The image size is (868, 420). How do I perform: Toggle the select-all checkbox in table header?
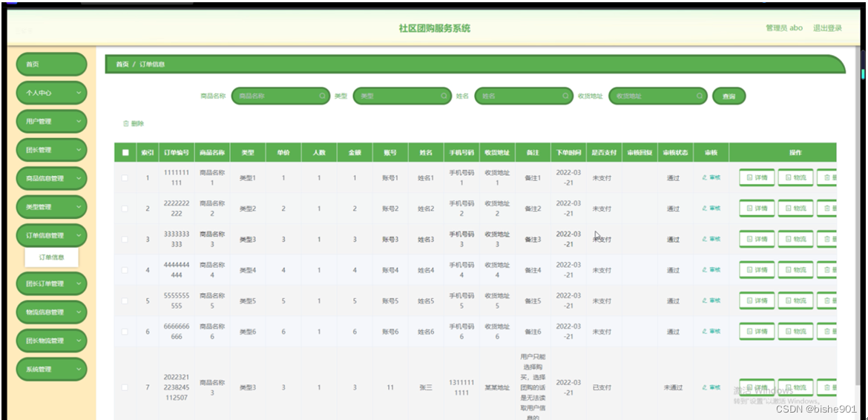coord(125,153)
